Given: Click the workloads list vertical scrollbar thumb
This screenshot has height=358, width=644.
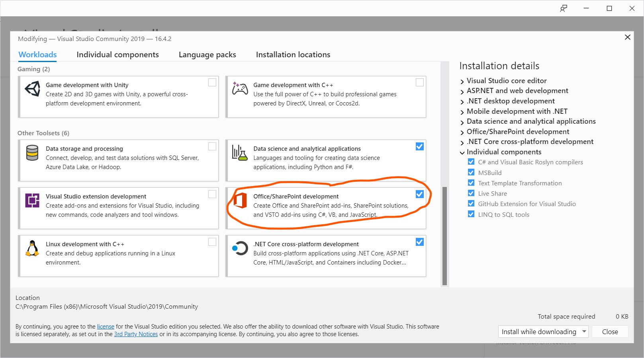Looking at the screenshot, I should 444,236.
